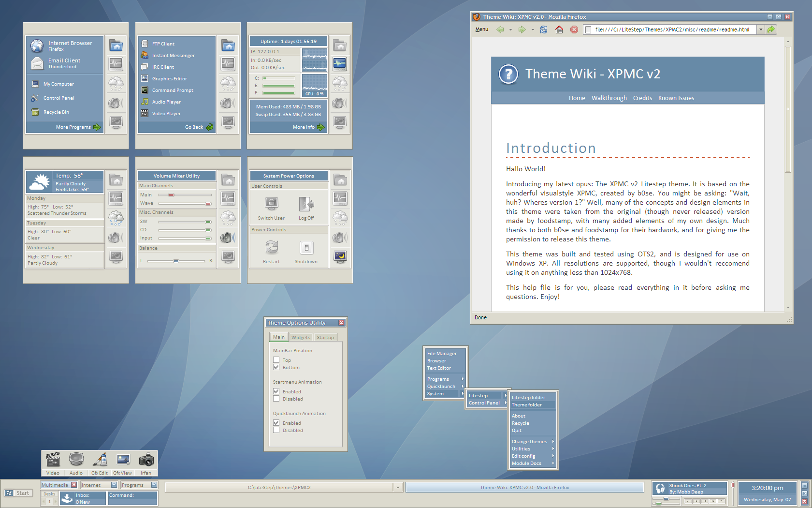The image size is (812, 508).
Task: Open Email Client via the envelope icon
Action: click(37, 63)
